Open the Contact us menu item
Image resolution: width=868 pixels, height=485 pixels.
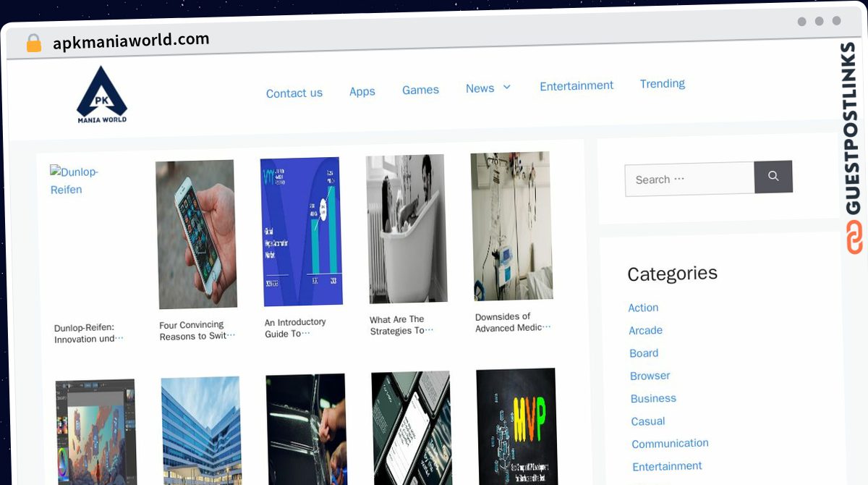(294, 93)
